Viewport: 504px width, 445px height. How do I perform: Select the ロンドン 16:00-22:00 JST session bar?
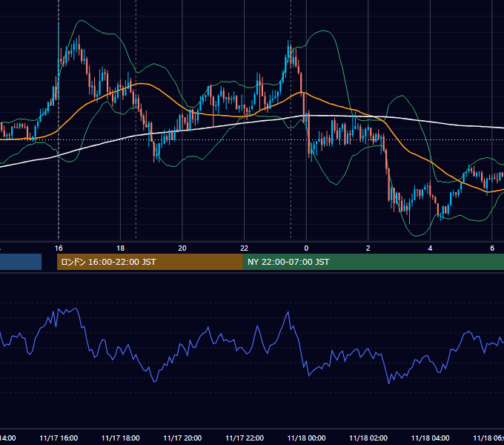(x=150, y=262)
